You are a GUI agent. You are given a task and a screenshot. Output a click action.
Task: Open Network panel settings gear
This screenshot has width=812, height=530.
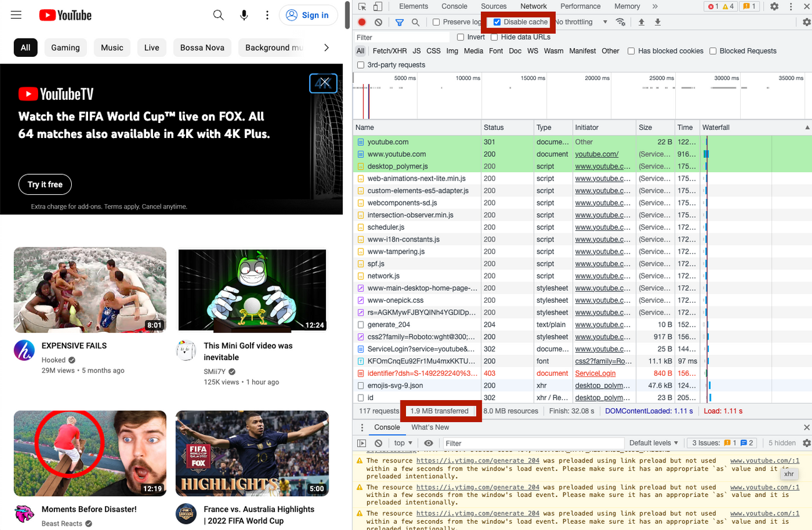(x=806, y=22)
